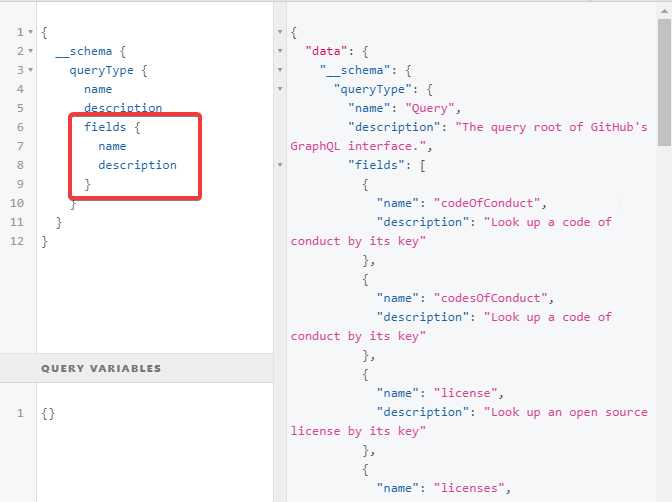
Task: Click line number 4 in the query gutter
Action: click(x=20, y=89)
